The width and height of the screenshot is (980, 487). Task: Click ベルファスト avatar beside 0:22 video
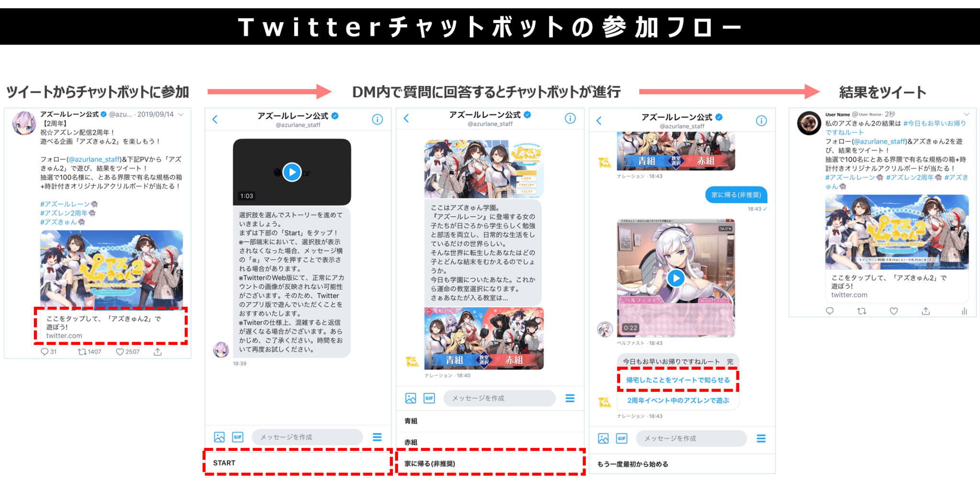[605, 329]
